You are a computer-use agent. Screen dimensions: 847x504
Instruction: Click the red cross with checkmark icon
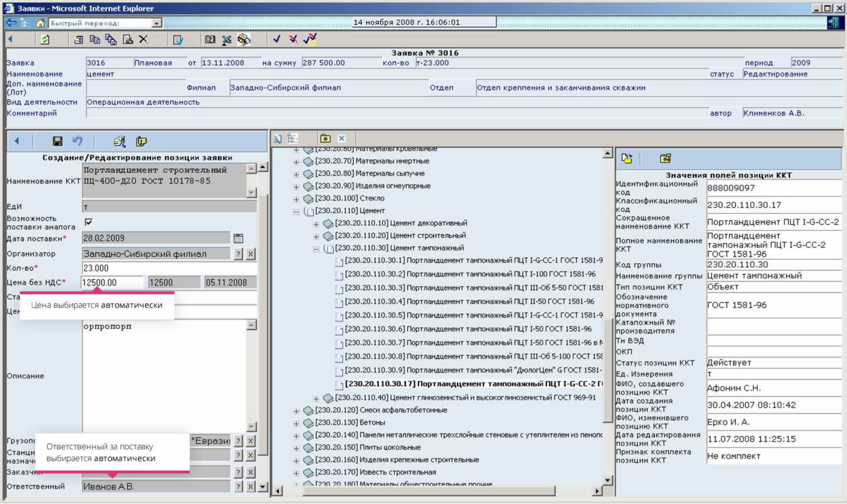click(x=293, y=39)
